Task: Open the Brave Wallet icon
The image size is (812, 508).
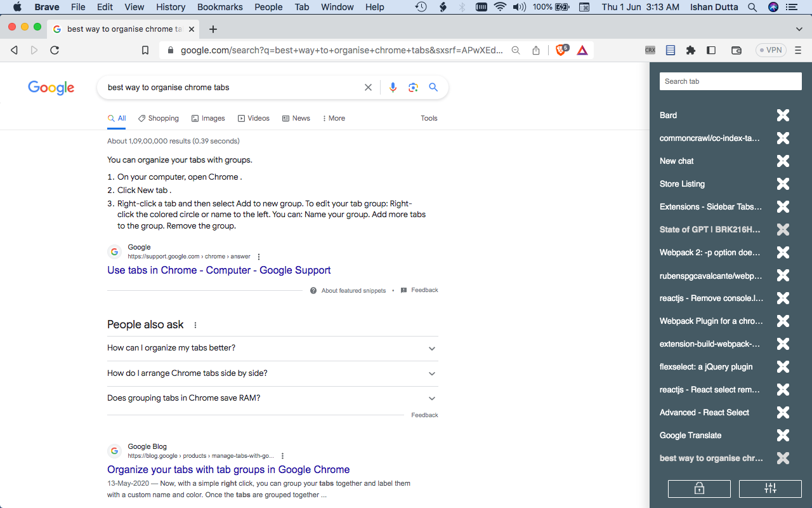Action: [x=736, y=50]
